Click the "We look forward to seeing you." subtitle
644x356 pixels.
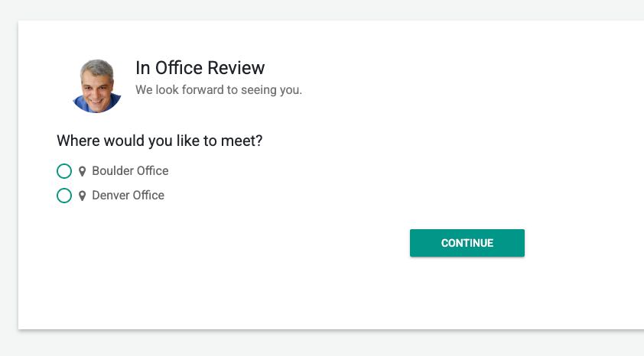(219, 90)
